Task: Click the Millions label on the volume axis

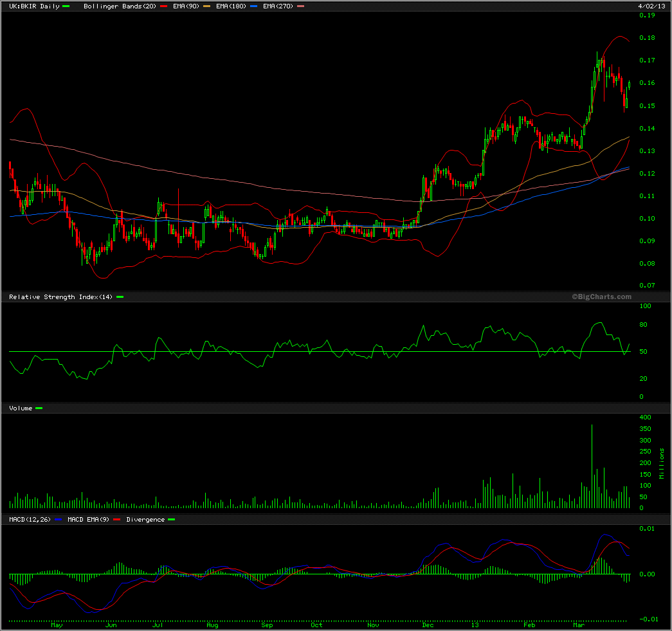Action: 662,462
